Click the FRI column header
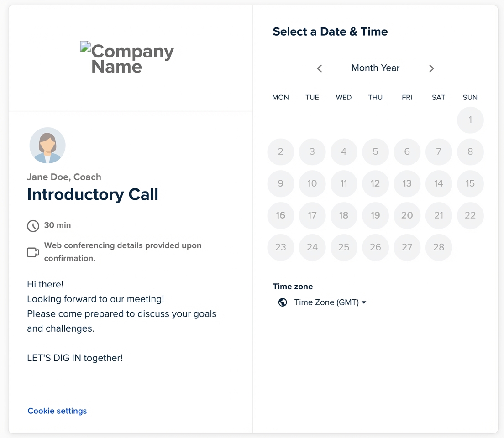The height and width of the screenshot is (438, 504). (x=407, y=97)
